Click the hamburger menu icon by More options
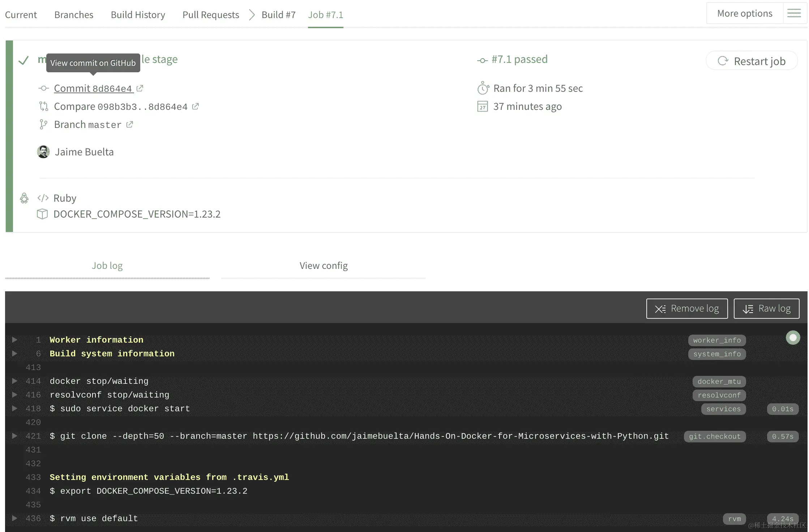The image size is (809, 532). click(794, 13)
